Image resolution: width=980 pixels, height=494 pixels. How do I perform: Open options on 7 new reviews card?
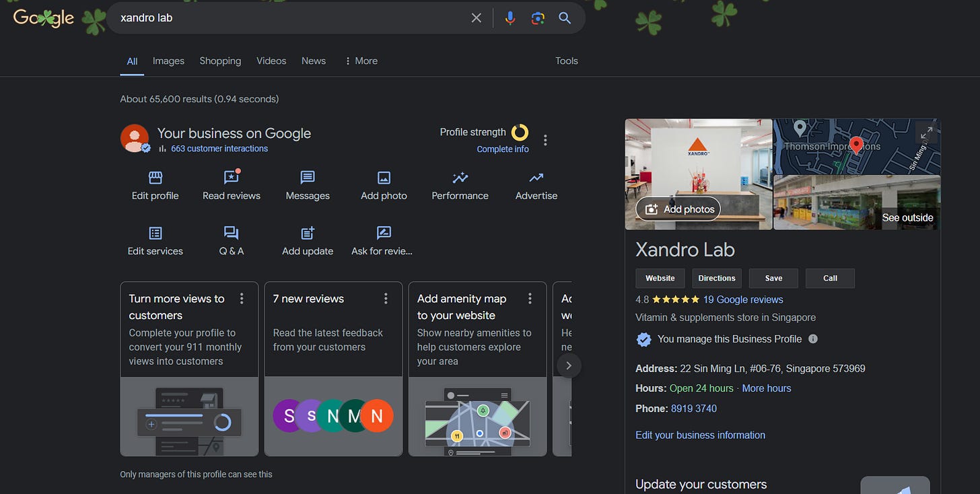(x=386, y=299)
